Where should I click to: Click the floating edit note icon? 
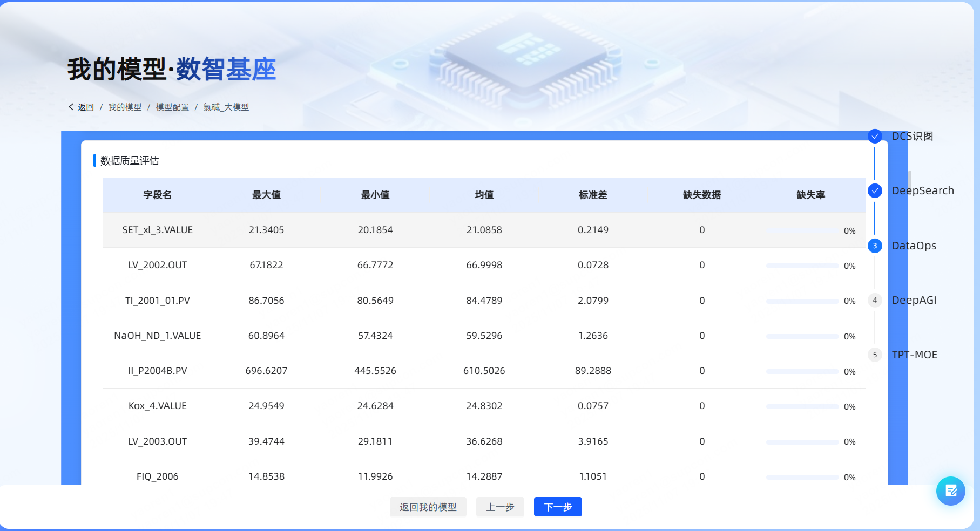(x=950, y=491)
